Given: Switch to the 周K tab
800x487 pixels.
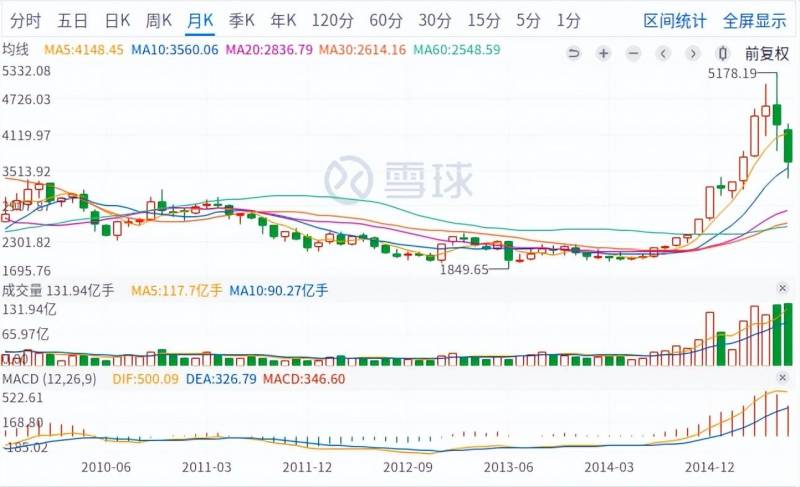Looking at the screenshot, I should (158, 21).
